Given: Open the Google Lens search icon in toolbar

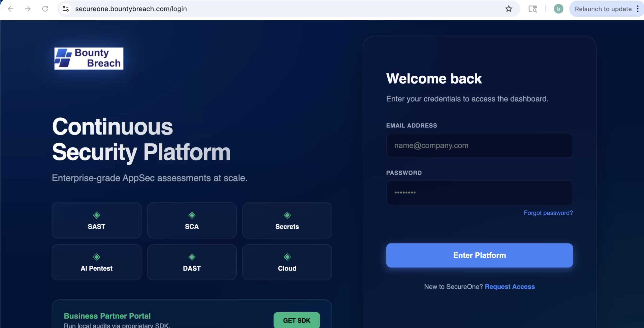Looking at the screenshot, I should point(533,9).
